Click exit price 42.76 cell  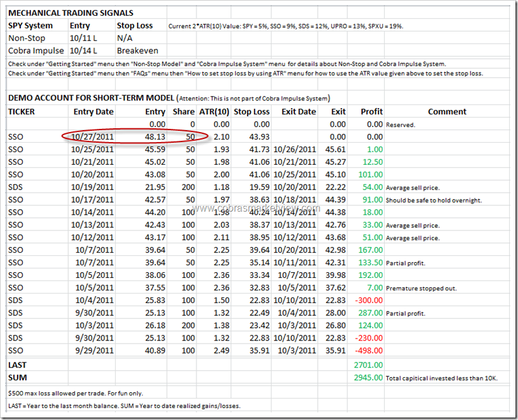pyautogui.click(x=335, y=225)
